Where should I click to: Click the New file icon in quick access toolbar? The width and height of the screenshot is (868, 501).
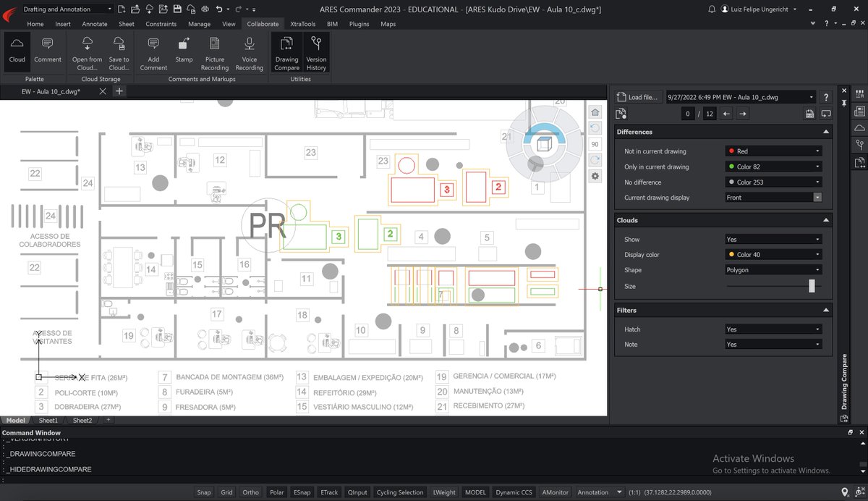tap(122, 9)
